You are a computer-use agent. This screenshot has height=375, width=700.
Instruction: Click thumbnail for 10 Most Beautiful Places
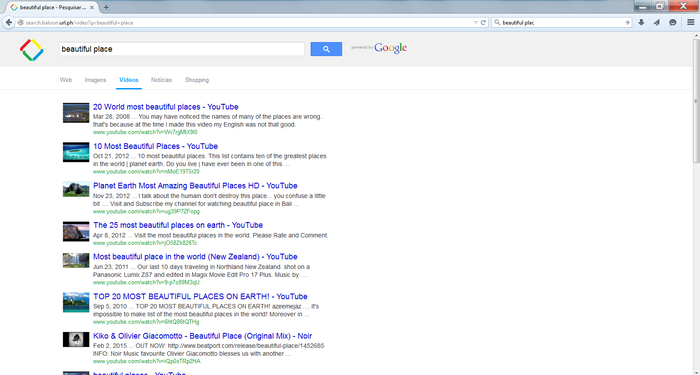(x=76, y=152)
